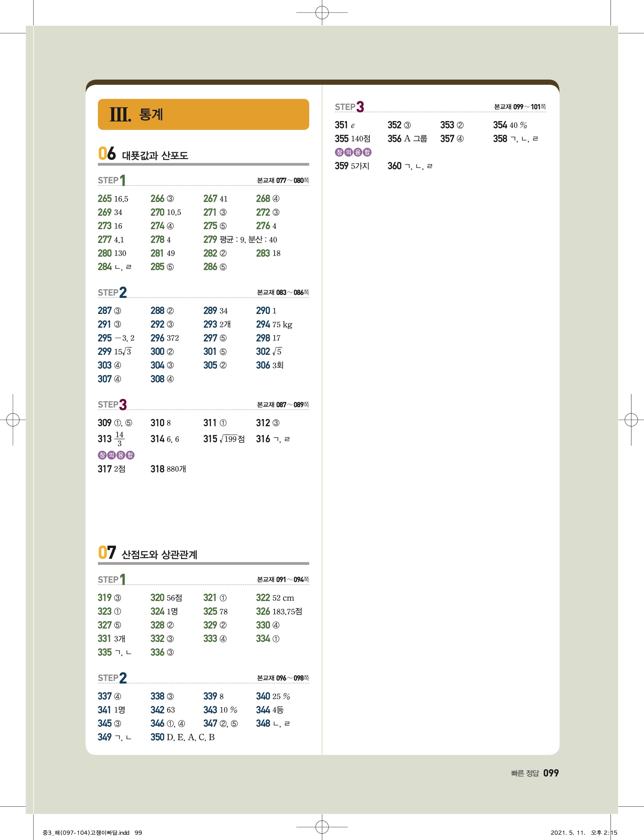Image resolution: width=644 pixels, height=840 pixels.
Task: Click the purple 창의융합 badge in left column
Action: pyautogui.click(x=116, y=455)
